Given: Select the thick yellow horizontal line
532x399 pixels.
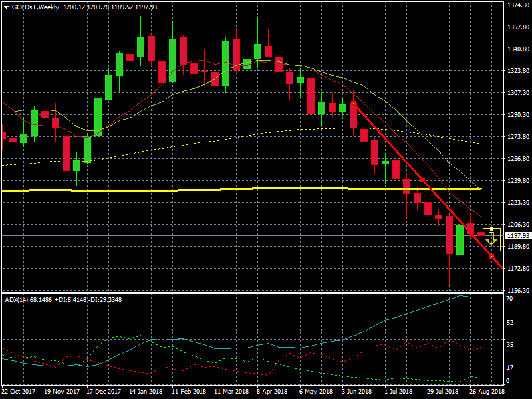Looking at the screenshot, I should [x=199, y=190].
